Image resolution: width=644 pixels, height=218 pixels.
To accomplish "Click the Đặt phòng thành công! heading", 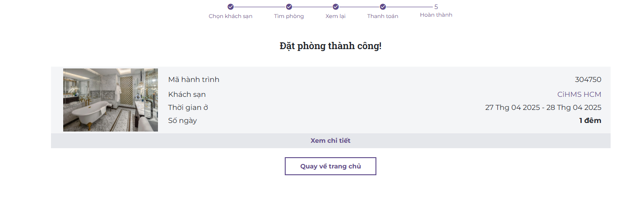I will [x=330, y=46].
